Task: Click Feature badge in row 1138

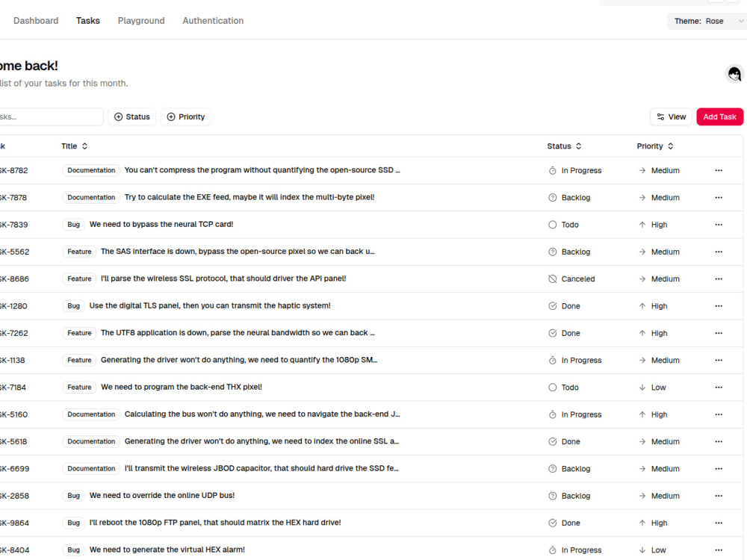Action: point(79,361)
